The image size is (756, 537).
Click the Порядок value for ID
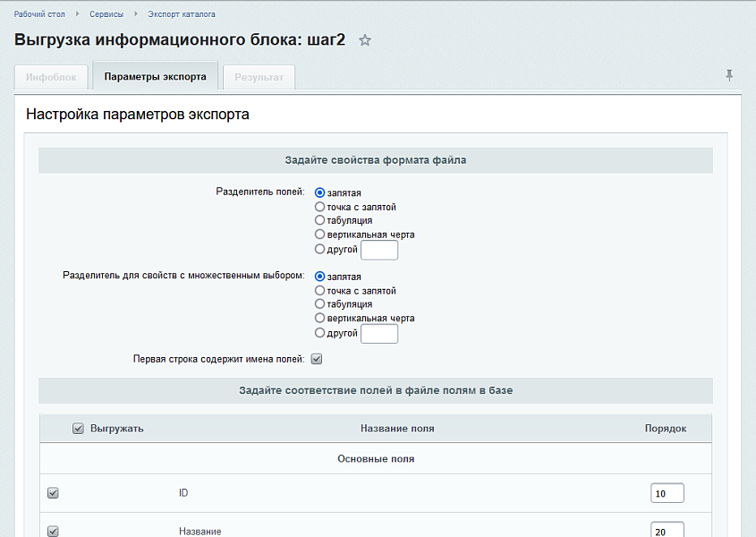coord(667,492)
